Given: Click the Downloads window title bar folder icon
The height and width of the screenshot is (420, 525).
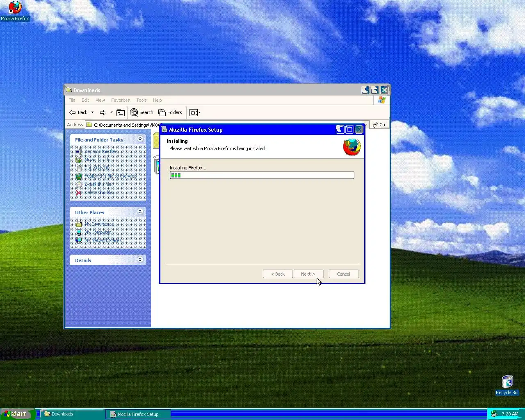Looking at the screenshot, I should click(x=69, y=90).
